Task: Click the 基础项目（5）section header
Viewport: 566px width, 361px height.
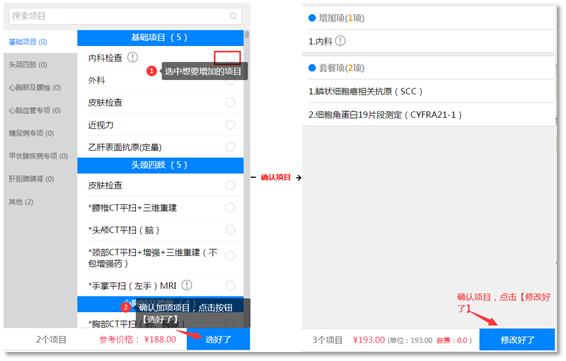Action: (160, 38)
